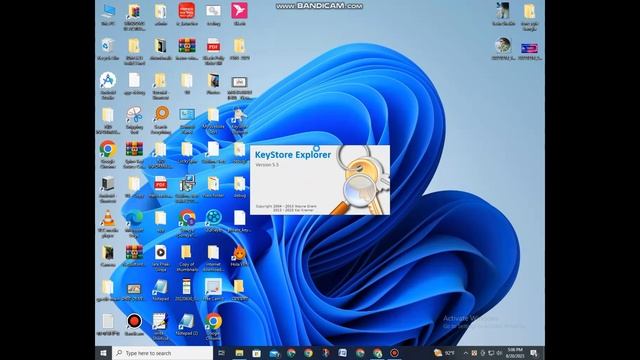
Task: Launch the Android Studio desktop shortcut
Action: pyautogui.click(x=108, y=85)
